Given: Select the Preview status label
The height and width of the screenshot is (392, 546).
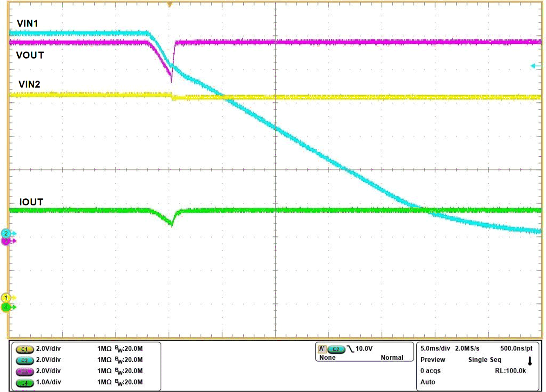Looking at the screenshot, I should 432,360.
